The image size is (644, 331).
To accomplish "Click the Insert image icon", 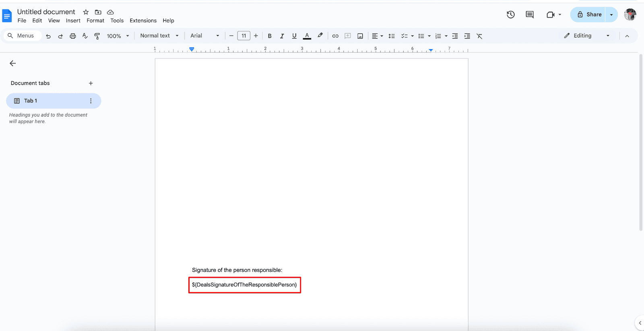I will pyautogui.click(x=360, y=36).
